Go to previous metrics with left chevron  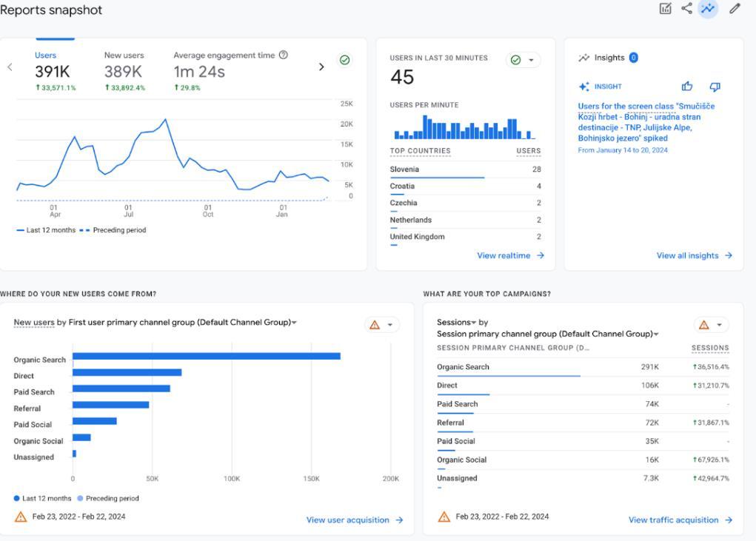[10, 67]
